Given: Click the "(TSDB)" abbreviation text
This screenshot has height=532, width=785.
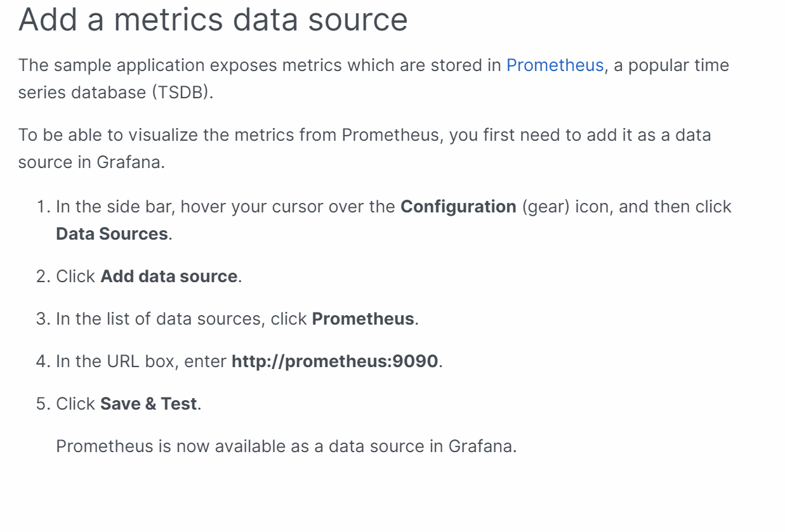Looking at the screenshot, I should [182, 93].
